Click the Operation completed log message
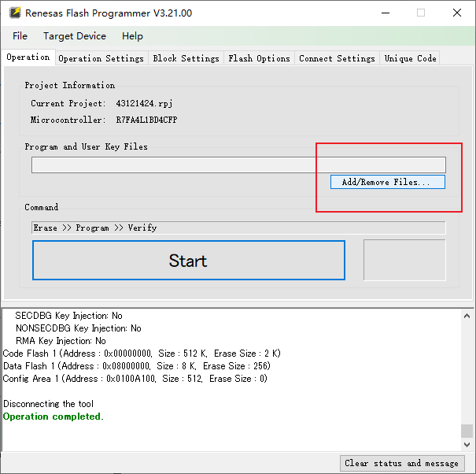The image size is (476, 474). [x=53, y=417]
